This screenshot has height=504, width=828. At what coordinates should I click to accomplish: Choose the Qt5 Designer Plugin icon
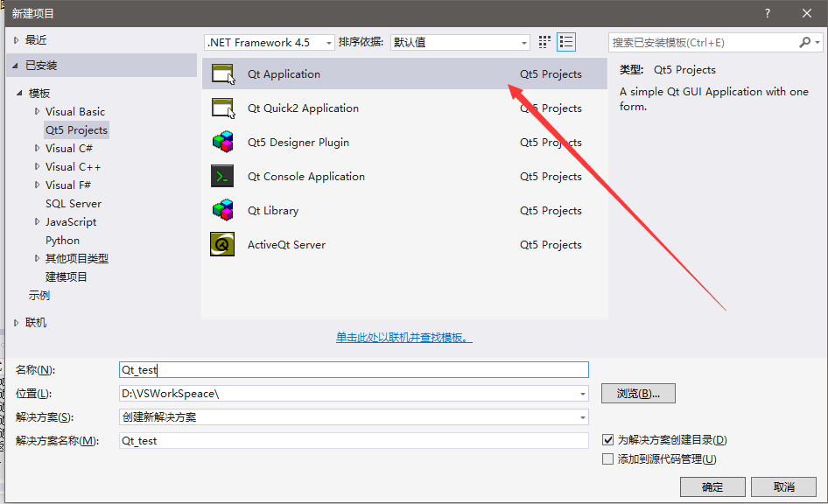(223, 142)
